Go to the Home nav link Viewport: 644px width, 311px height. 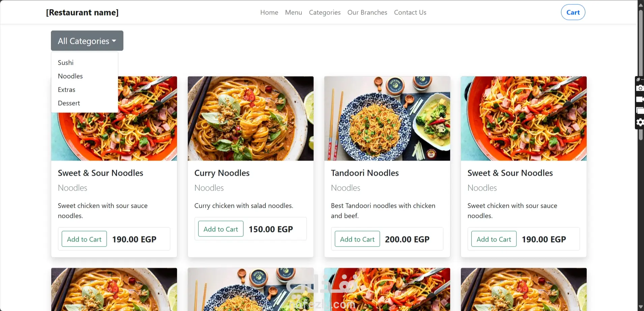point(269,12)
